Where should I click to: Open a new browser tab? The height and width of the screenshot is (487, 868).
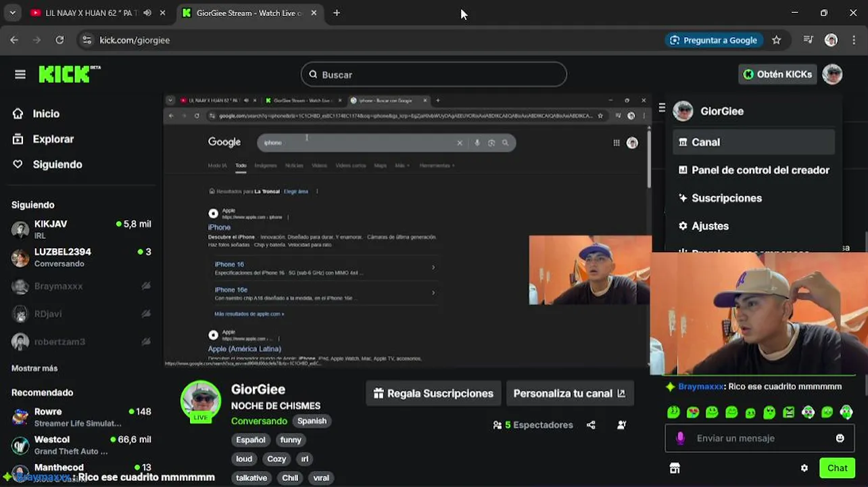337,13
